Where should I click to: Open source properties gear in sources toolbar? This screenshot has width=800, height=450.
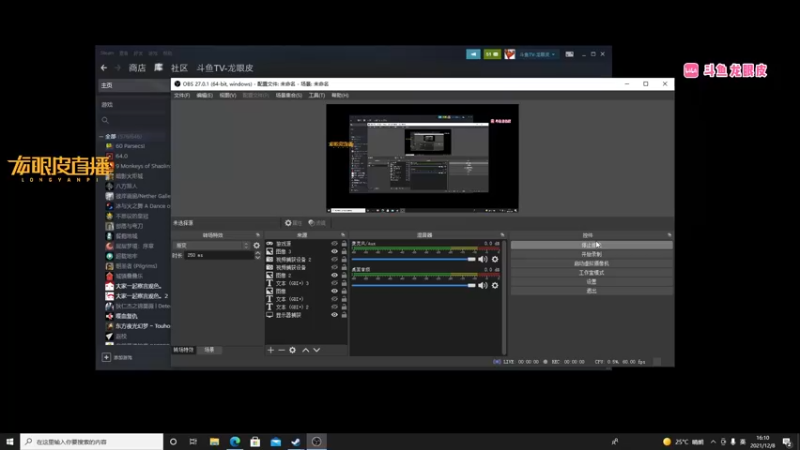point(292,350)
